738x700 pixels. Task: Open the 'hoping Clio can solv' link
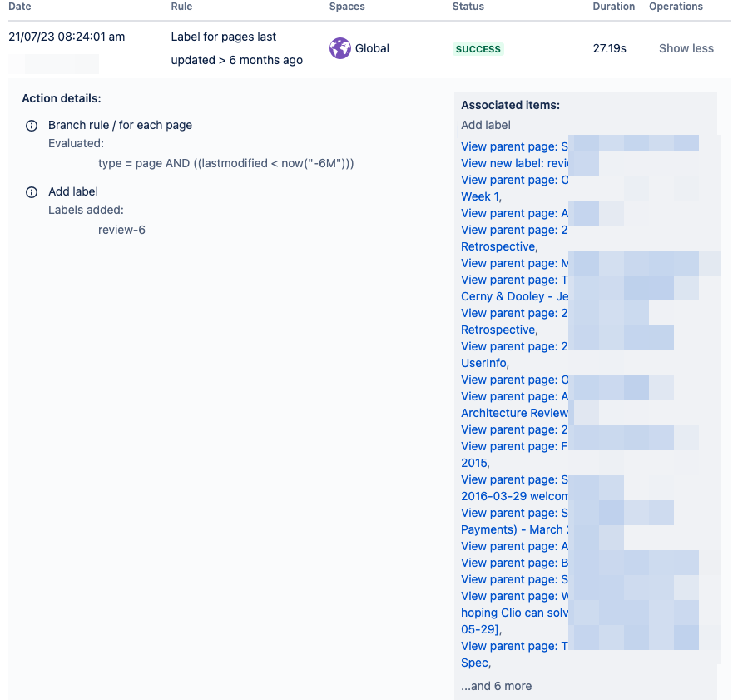click(514, 613)
